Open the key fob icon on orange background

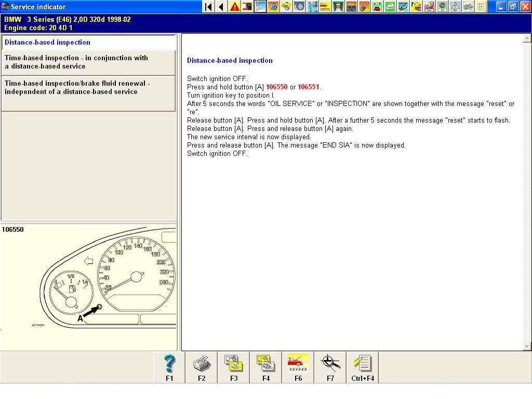click(x=364, y=6)
